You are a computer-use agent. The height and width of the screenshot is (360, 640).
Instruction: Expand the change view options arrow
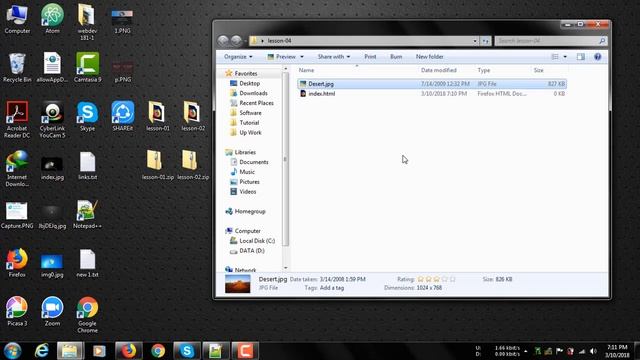(x=565, y=57)
